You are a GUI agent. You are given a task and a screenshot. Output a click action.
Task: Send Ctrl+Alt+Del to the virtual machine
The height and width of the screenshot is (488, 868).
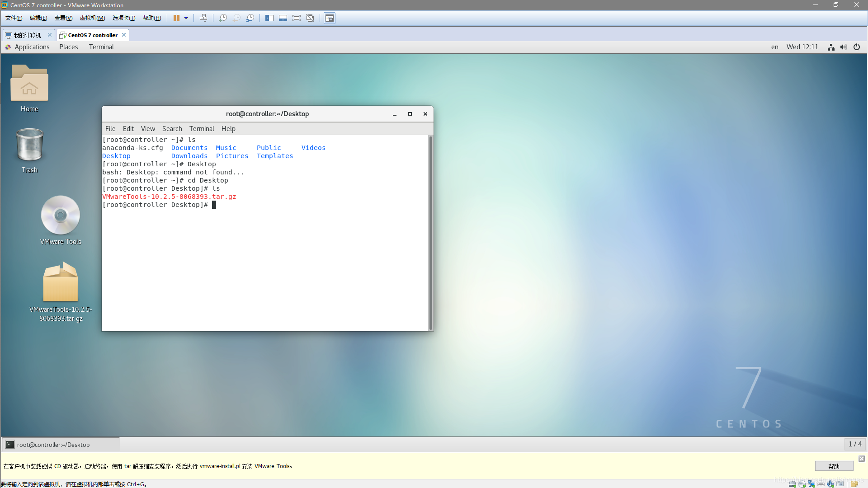pos(204,18)
